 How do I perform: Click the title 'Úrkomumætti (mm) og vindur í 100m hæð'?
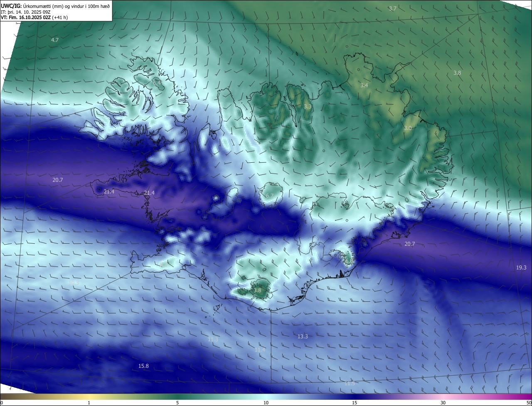(x=66, y=5)
